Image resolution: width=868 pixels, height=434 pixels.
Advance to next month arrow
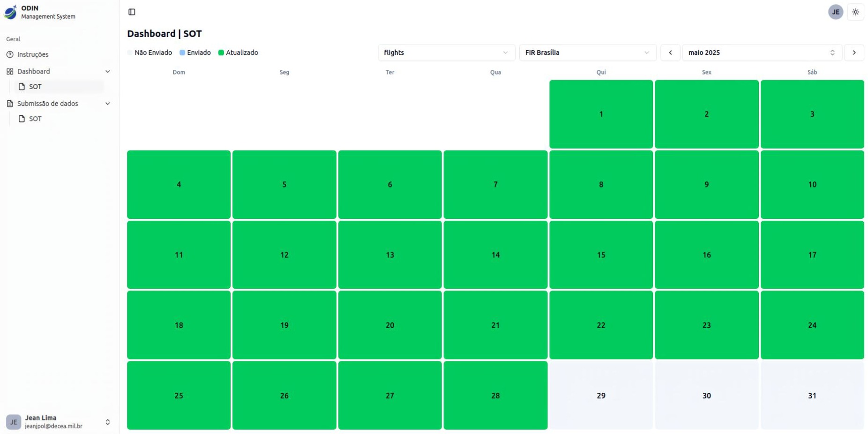(854, 52)
